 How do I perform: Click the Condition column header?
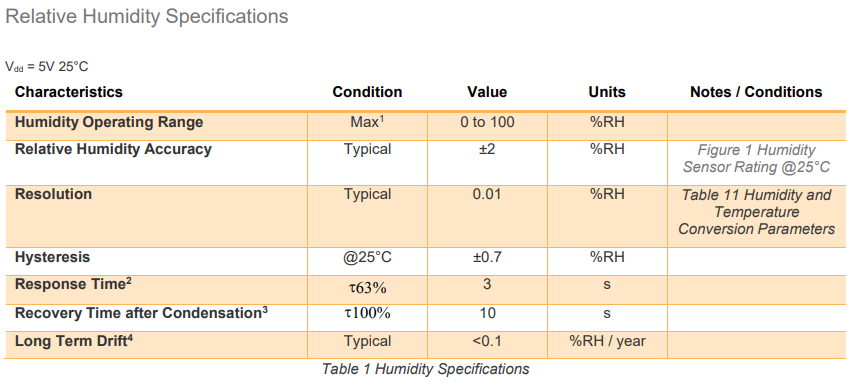tap(368, 92)
